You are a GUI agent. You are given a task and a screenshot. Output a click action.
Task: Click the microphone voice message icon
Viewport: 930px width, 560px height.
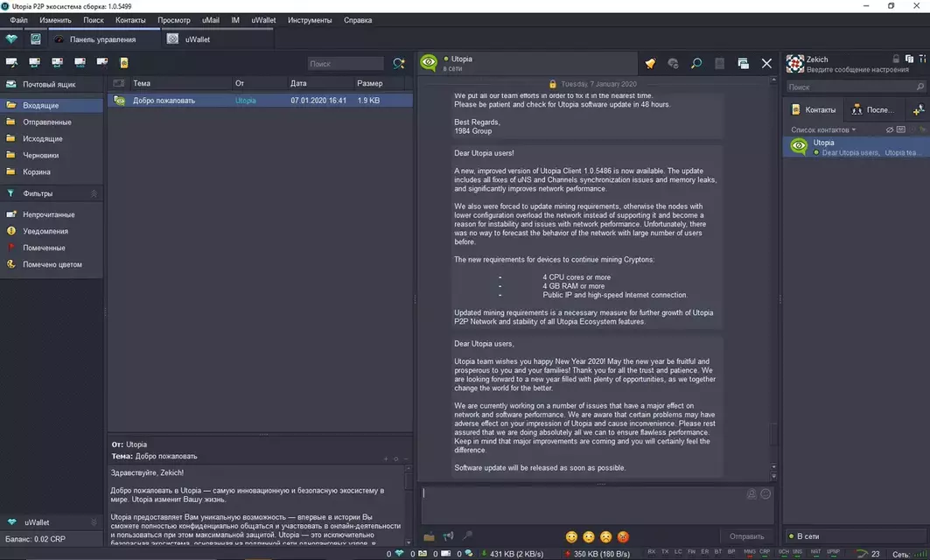pos(468,535)
